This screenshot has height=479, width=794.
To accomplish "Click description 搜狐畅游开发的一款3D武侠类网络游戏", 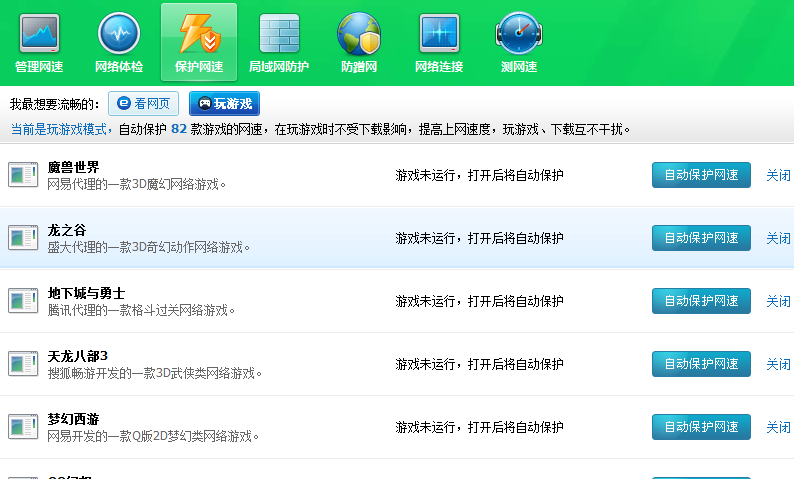I will pyautogui.click(x=154, y=374).
